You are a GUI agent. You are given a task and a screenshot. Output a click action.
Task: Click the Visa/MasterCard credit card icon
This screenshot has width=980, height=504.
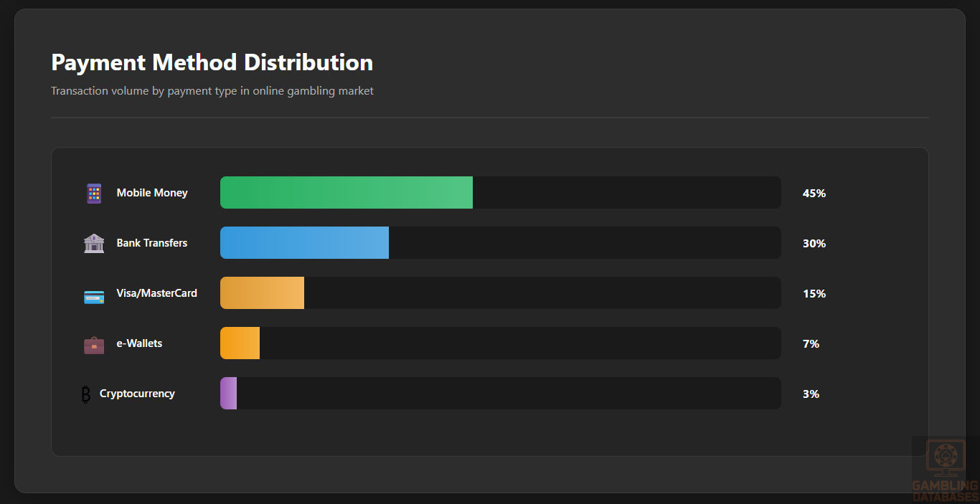(94, 297)
